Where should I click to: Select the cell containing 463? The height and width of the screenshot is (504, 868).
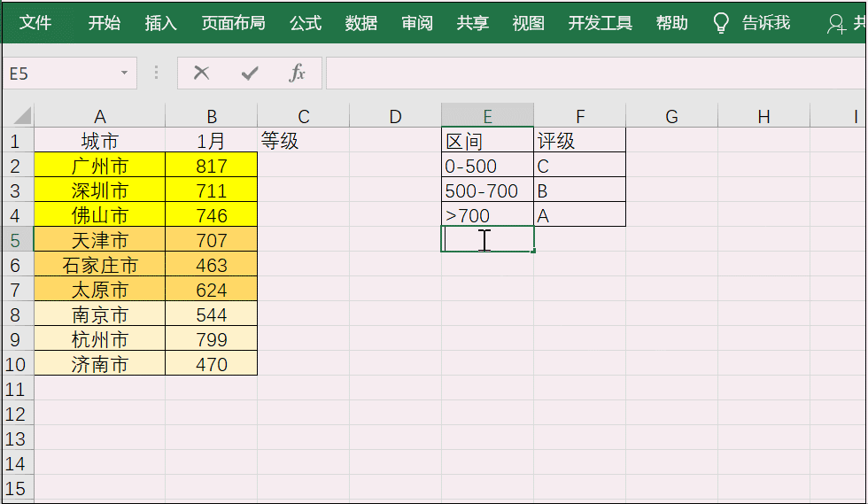(212, 265)
